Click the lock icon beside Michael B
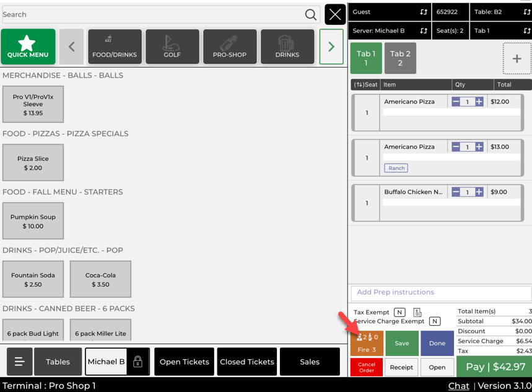532x392 pixels. point(138,362)
